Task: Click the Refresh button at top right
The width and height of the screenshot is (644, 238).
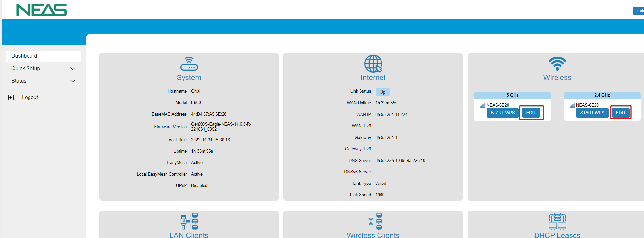Action: pos(638,11)
